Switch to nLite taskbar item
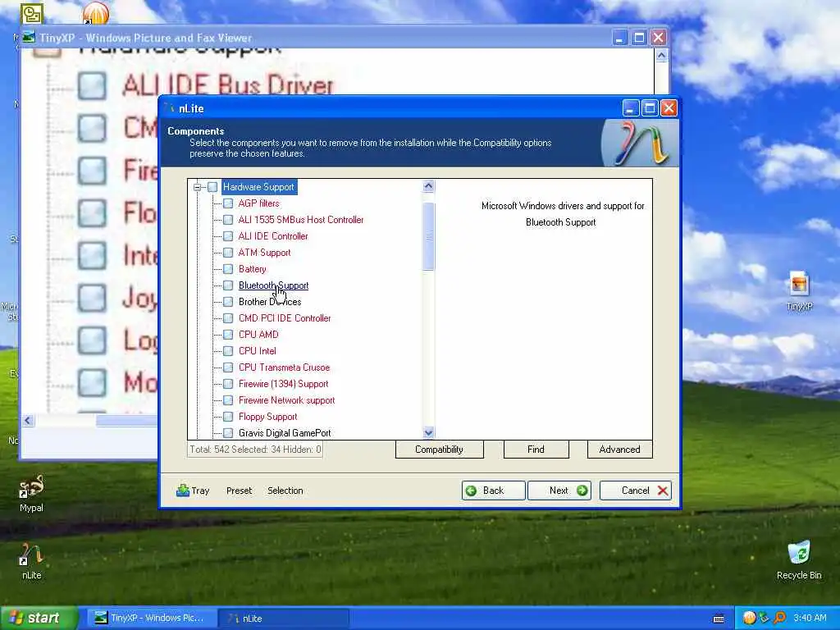 tap(284, 619)
